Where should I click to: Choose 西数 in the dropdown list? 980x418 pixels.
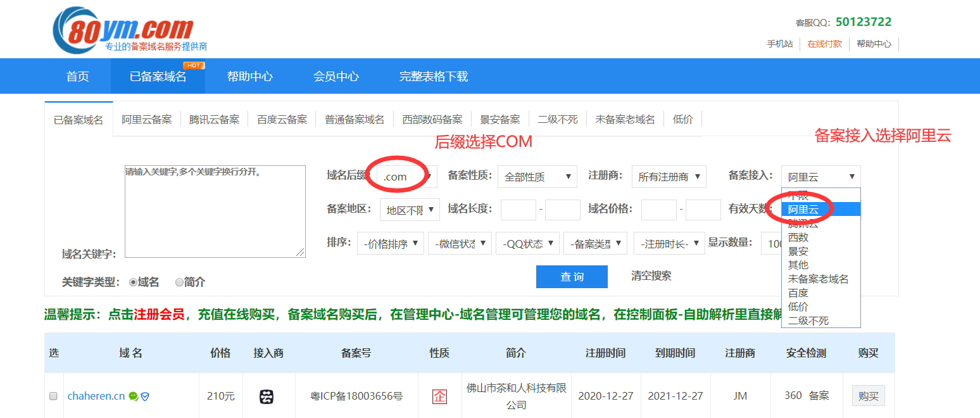(821, 237)
